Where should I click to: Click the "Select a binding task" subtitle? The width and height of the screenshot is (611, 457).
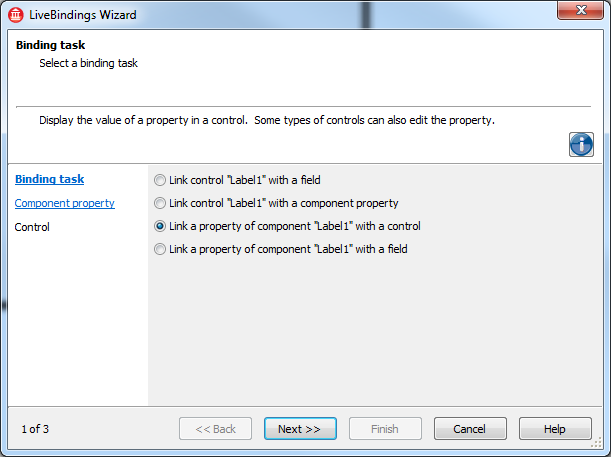point(88,63)
